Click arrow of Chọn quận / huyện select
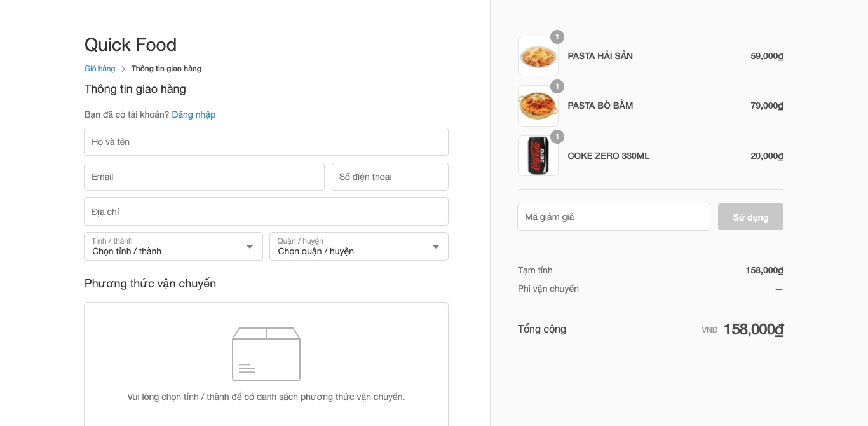The width and height of the screenshot is (868, 426). pos(436,247)
